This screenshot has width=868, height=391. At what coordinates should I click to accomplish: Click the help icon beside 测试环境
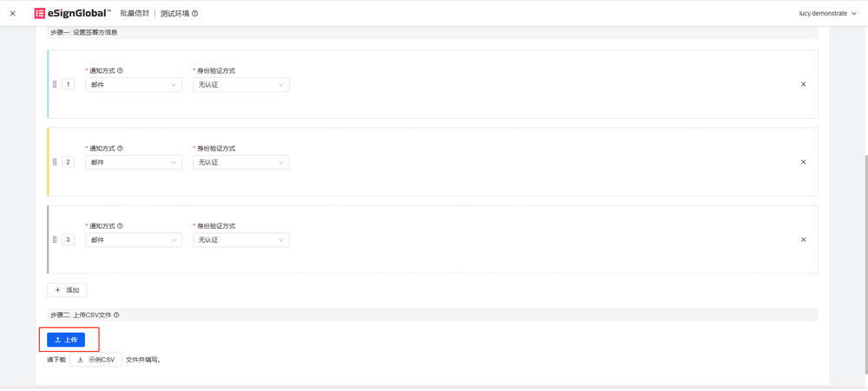pyautogui.click(x=195, y=14)
